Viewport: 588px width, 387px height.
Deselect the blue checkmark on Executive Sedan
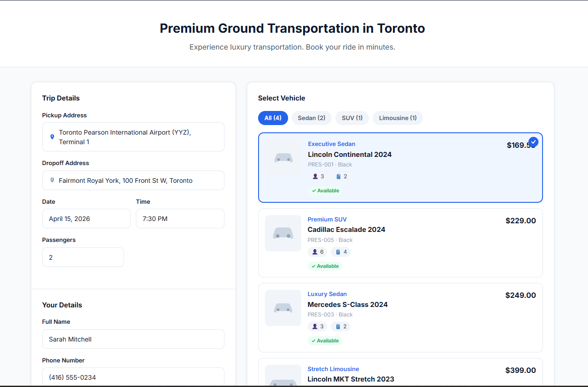(533, 142)
